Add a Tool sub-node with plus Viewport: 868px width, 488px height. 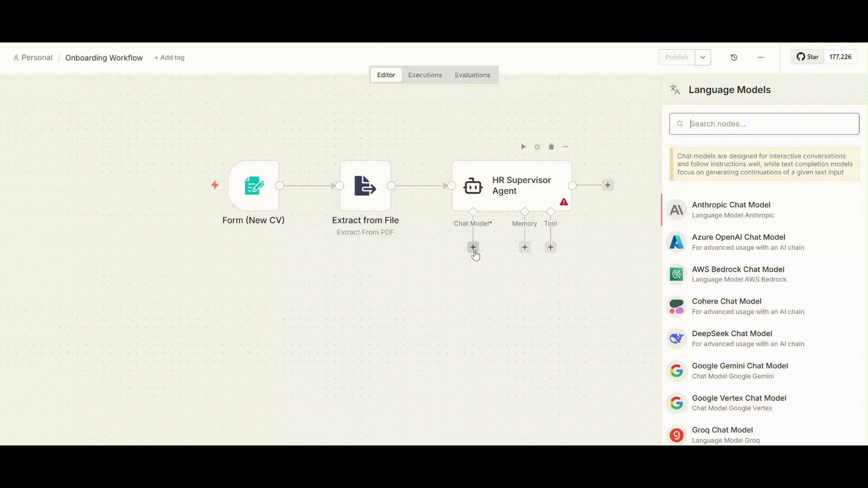click(x=550, y=247)
